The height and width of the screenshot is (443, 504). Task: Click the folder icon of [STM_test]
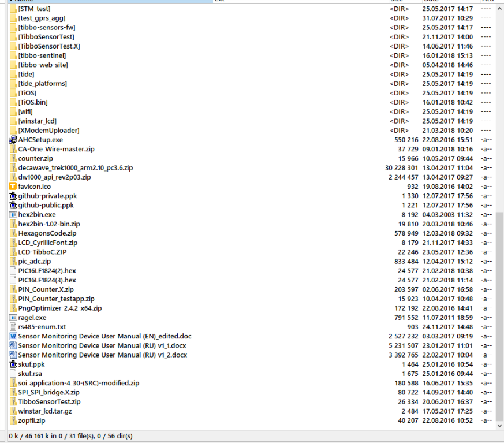pos(13,9)
